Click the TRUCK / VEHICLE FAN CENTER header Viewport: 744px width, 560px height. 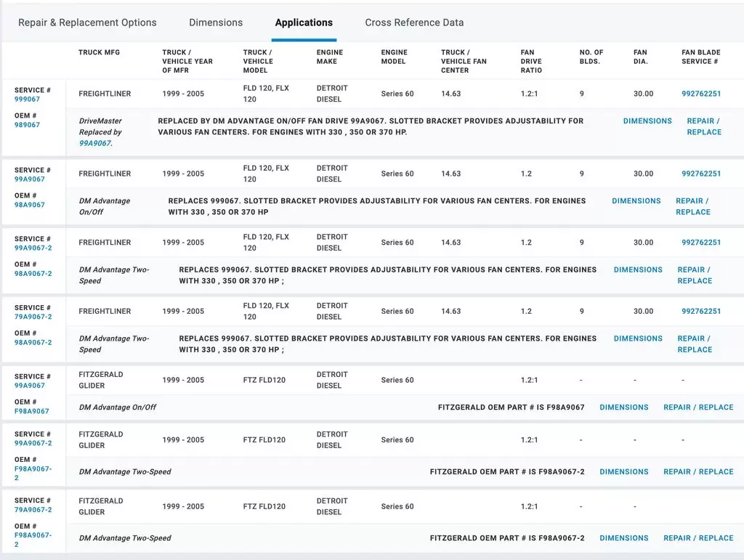point(464,61)
